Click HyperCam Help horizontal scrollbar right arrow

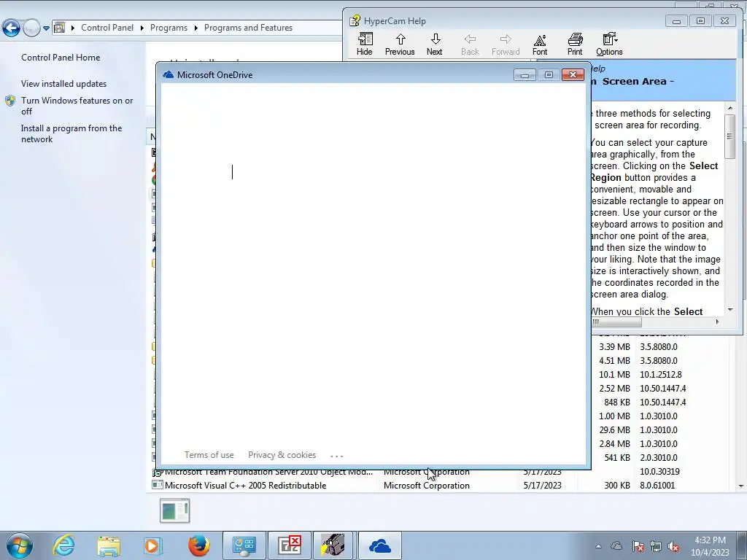718,322
